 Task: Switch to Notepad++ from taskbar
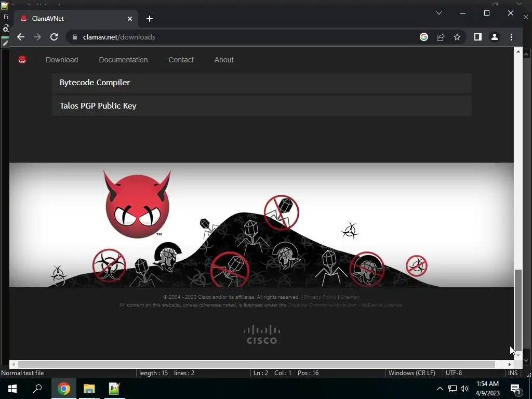point(114,389)
